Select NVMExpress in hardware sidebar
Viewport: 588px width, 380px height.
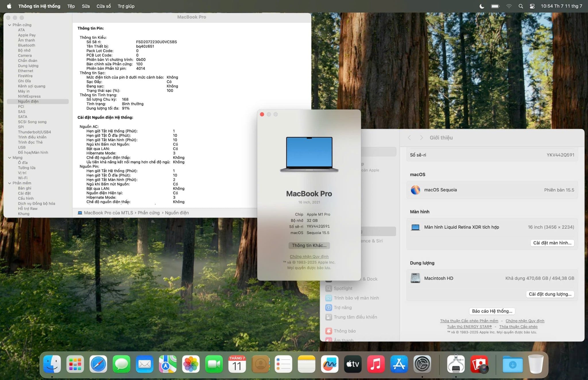coord(29,97)
